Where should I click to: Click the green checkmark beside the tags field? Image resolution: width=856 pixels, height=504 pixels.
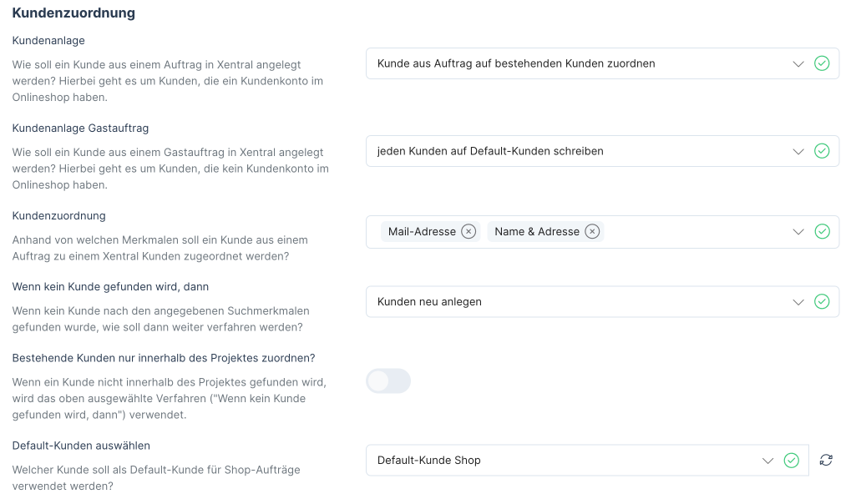click(822, 231)
